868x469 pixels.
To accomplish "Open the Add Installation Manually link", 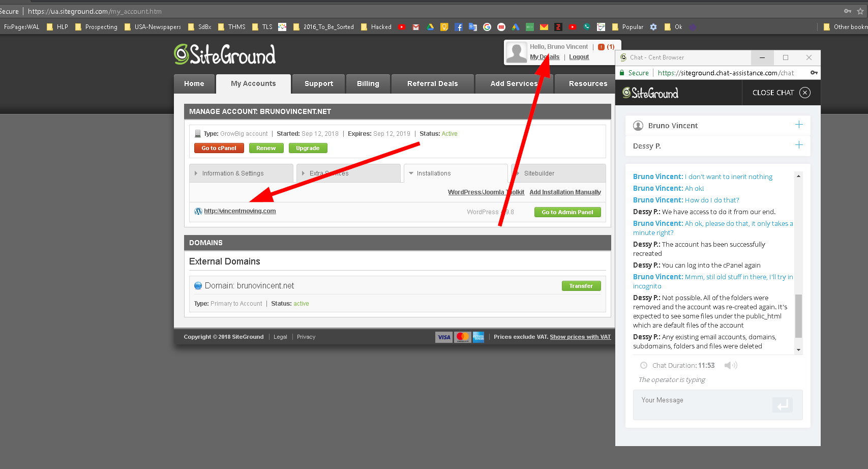I will click(565, 192).
